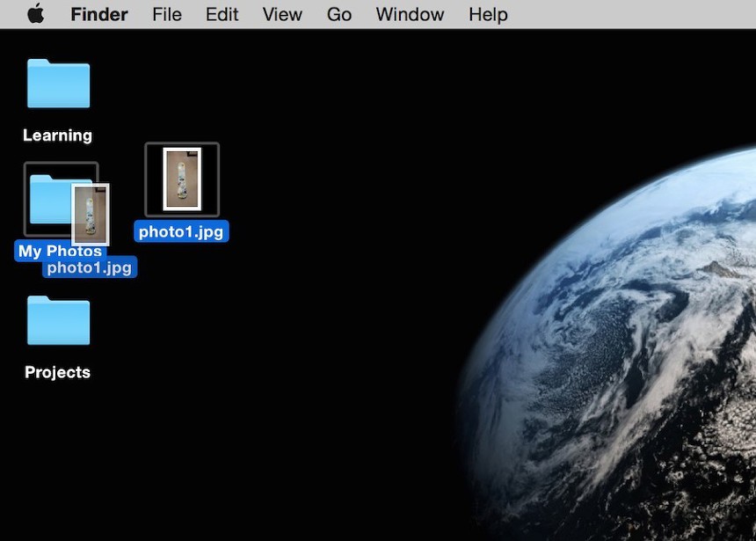Image resolution: width=756 pixels, height=541 pixels.
Task: Open the File menu
Action: 167,14
